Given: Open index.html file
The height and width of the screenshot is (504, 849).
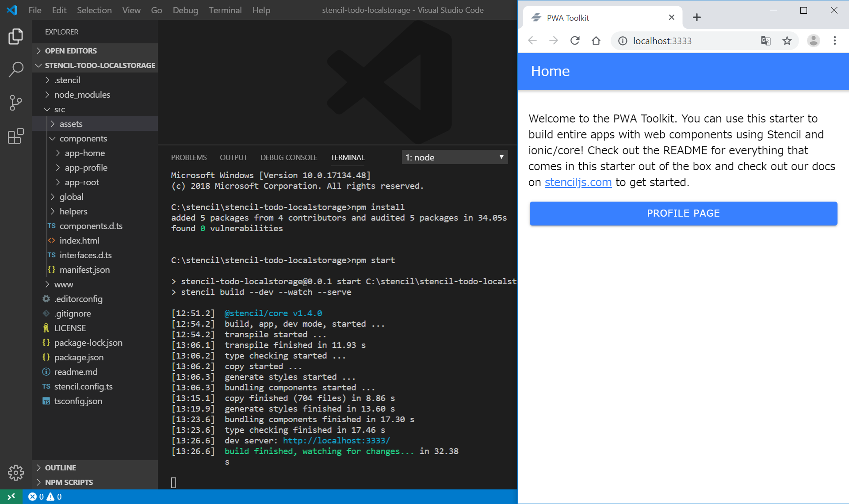Looking at the screenshot, I should click(x=95, y=240).
